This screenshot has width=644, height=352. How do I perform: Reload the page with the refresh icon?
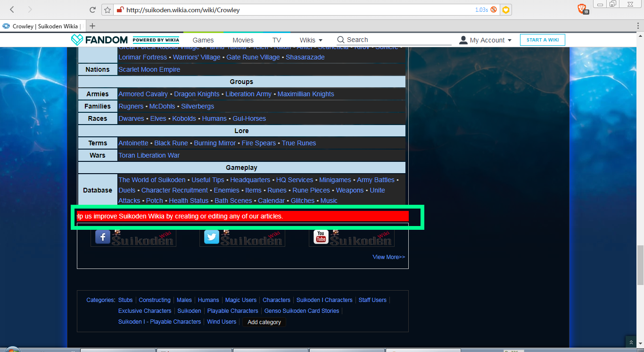pos(93,9)
